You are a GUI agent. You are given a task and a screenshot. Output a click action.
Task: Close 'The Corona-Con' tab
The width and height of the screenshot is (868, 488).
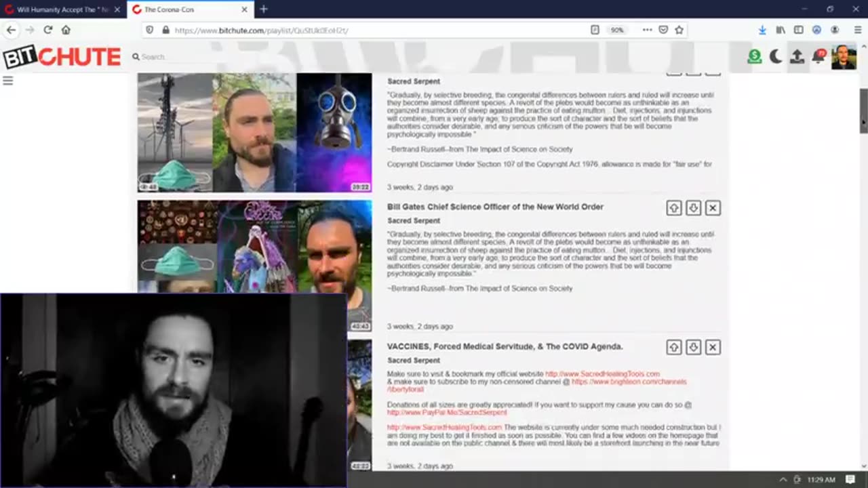244,9
